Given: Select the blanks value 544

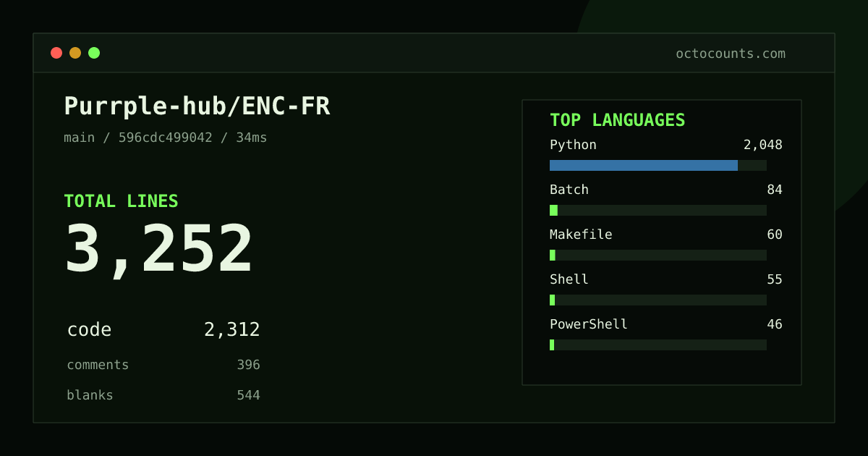Looking at the screenshot, I should [248, 395].
